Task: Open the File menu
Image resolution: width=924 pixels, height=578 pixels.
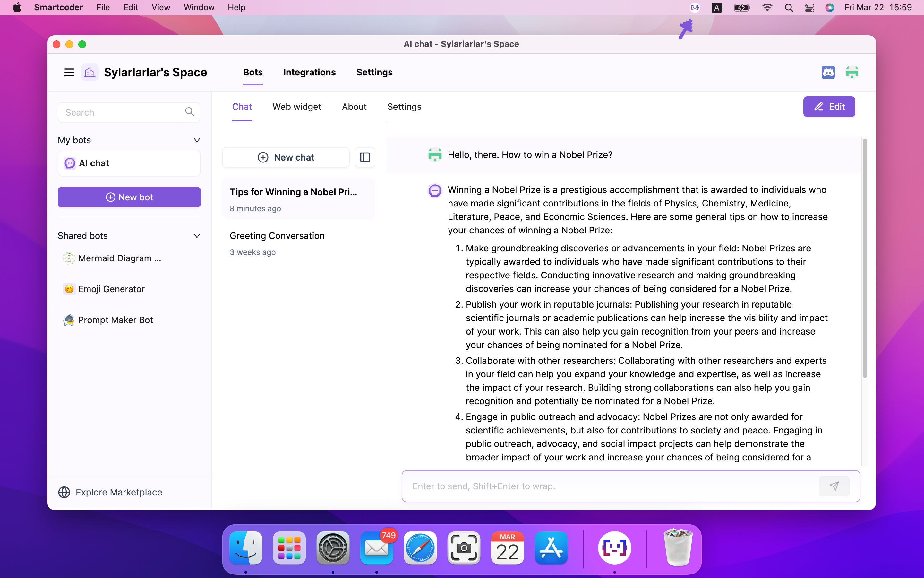Action: point(103,7)
